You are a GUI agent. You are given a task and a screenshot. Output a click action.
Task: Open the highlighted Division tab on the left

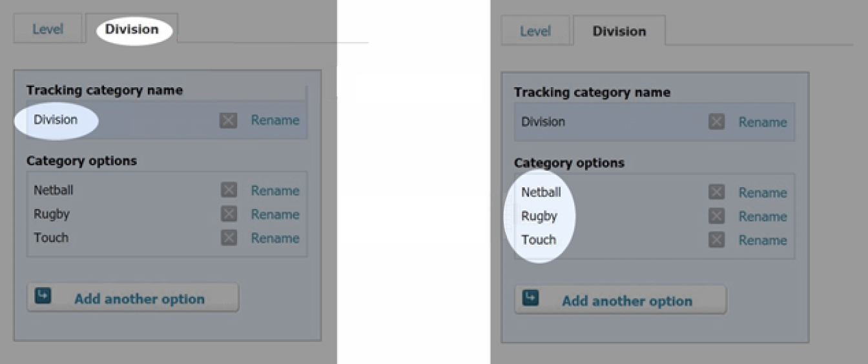point(132,30)
